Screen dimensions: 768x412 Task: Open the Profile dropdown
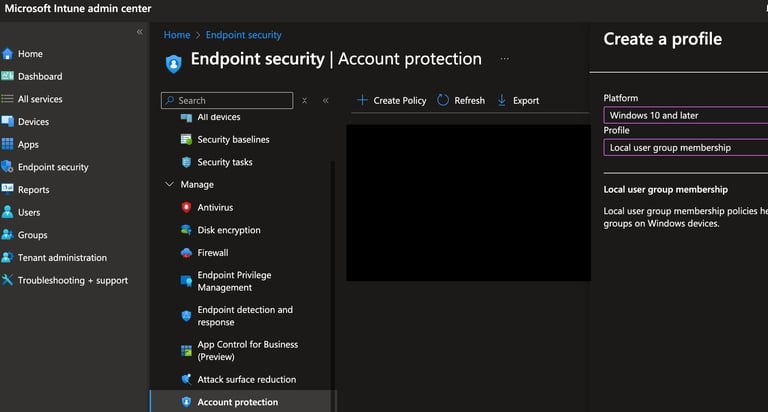click(x=686, y=147)
